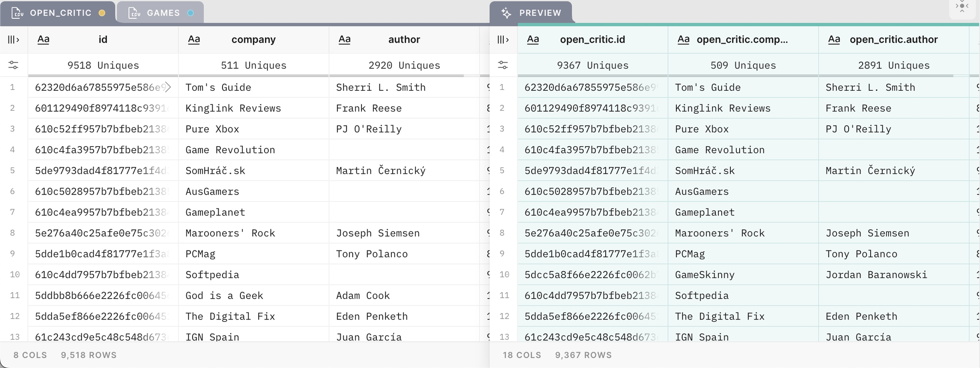
Task: Click the Aa type icon beside open_critic.id
Action: 533,40
